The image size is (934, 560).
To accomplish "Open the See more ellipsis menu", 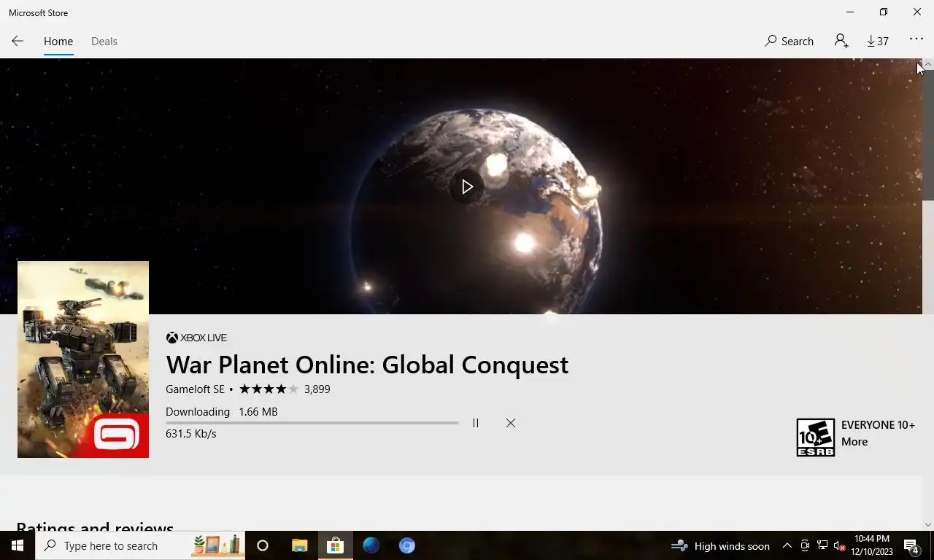I will 916,39.
